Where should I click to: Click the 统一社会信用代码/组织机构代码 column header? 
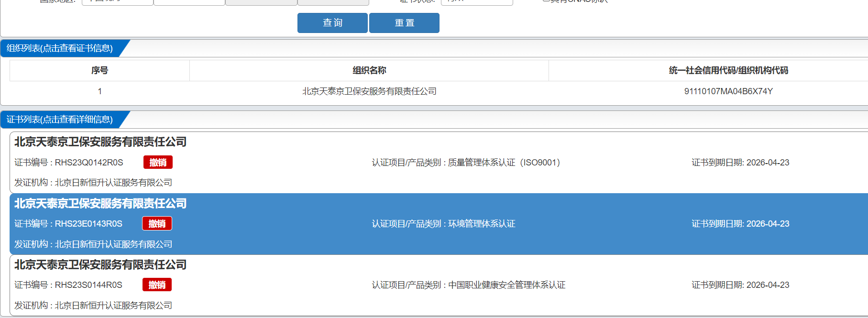coord(728,70)
